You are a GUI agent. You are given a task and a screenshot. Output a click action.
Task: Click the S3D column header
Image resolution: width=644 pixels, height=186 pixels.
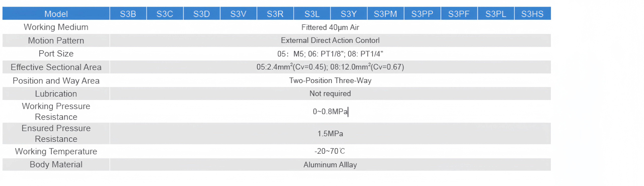click(202, 13)
